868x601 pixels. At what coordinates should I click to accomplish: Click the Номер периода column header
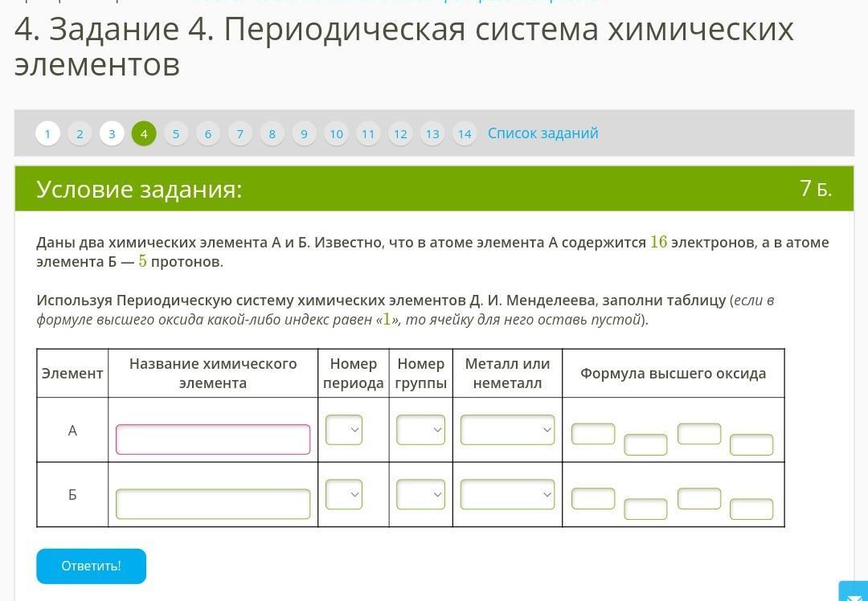click(353, 374)
